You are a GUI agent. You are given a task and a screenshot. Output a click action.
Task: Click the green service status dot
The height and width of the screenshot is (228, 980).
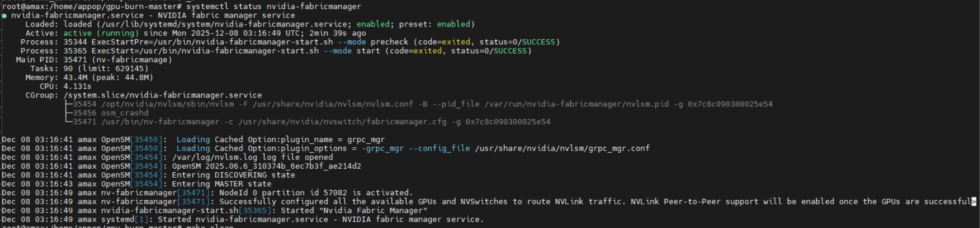(x=4, y=16)
